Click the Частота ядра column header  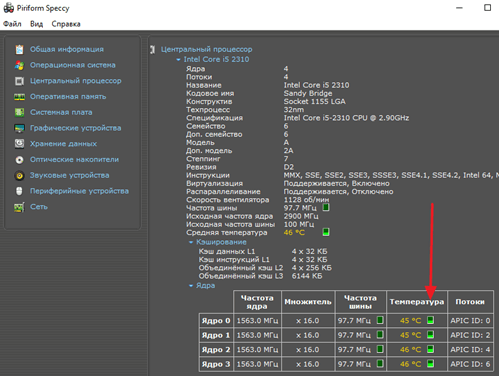257,302
